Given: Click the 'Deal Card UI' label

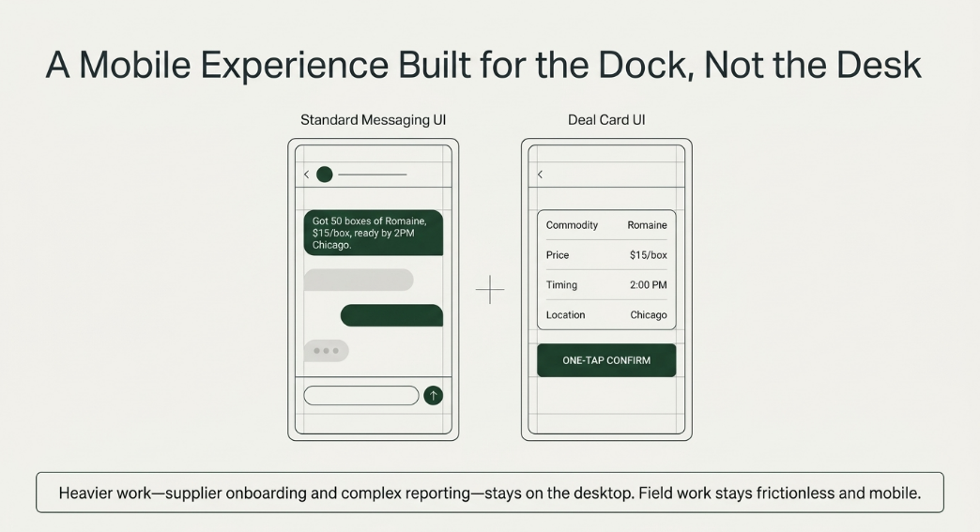Looking at the screenshot, I should (x=606, y=120).
